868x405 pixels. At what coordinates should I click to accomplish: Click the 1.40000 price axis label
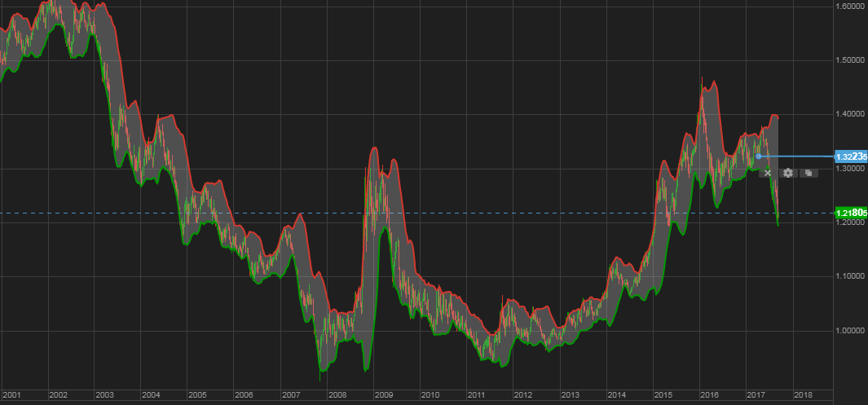(x=852, y=115)
